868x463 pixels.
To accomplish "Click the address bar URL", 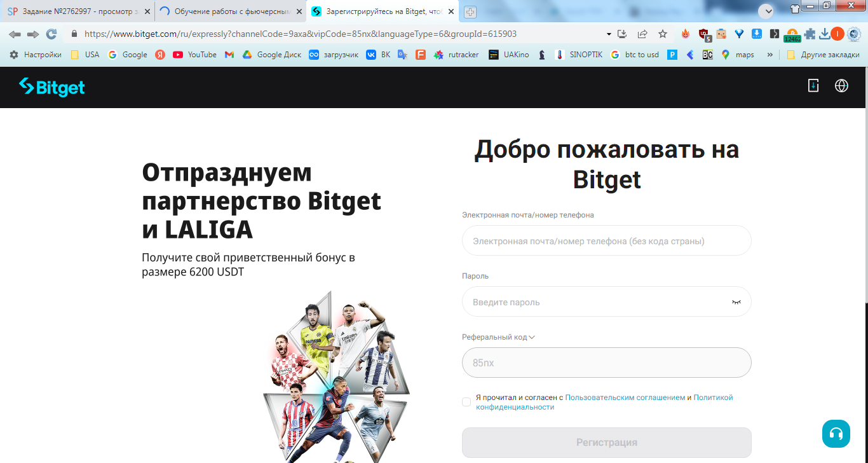I will point(300,34).
